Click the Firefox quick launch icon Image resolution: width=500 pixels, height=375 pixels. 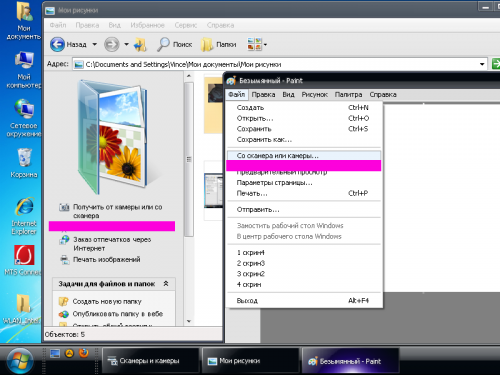click(84, 353)
